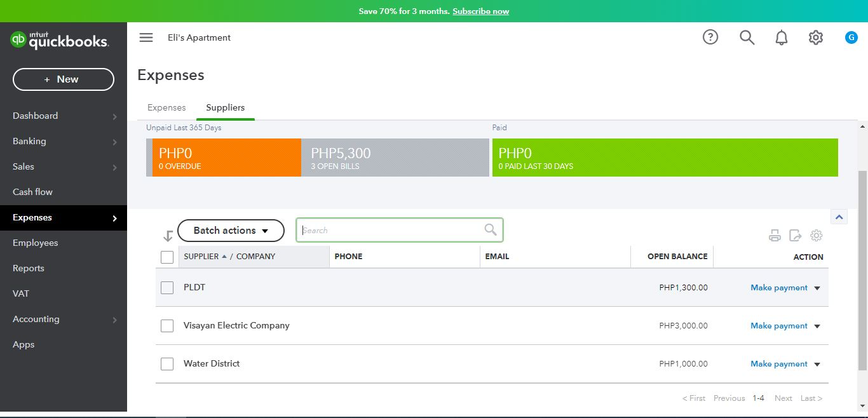This screenshot has height=418, width=868.
Task: Open the Help question mark icon
Action: (x=710, y=37)
